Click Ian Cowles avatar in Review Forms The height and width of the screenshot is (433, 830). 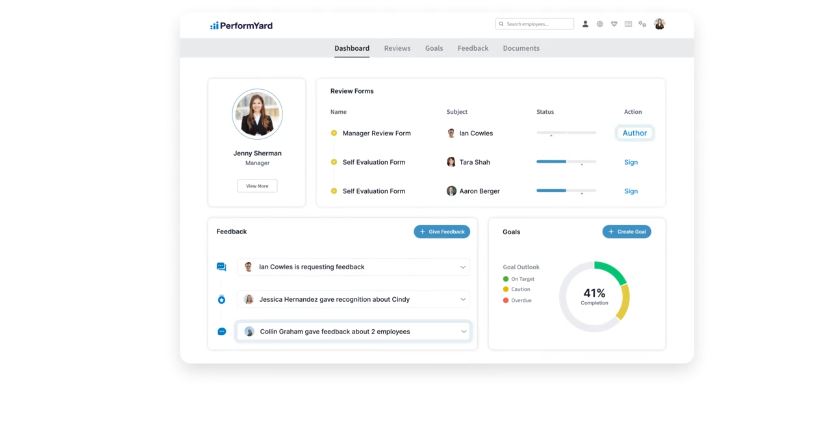point(451,133)
